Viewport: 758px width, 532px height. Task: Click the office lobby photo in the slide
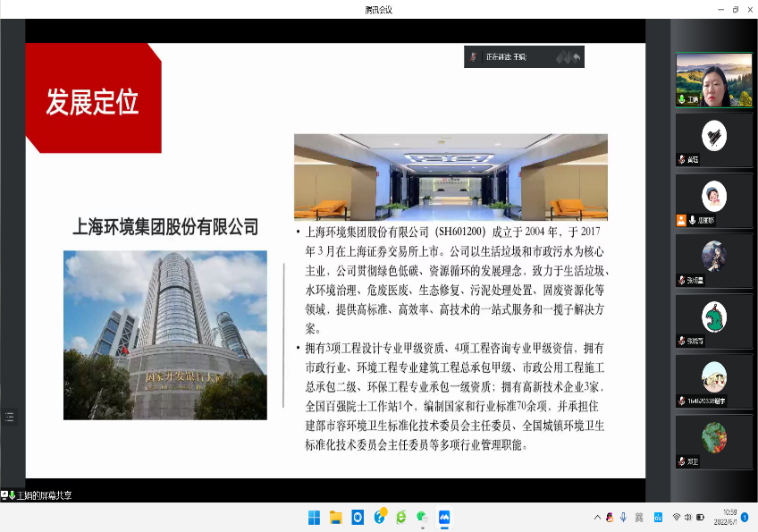click(451, 177)
